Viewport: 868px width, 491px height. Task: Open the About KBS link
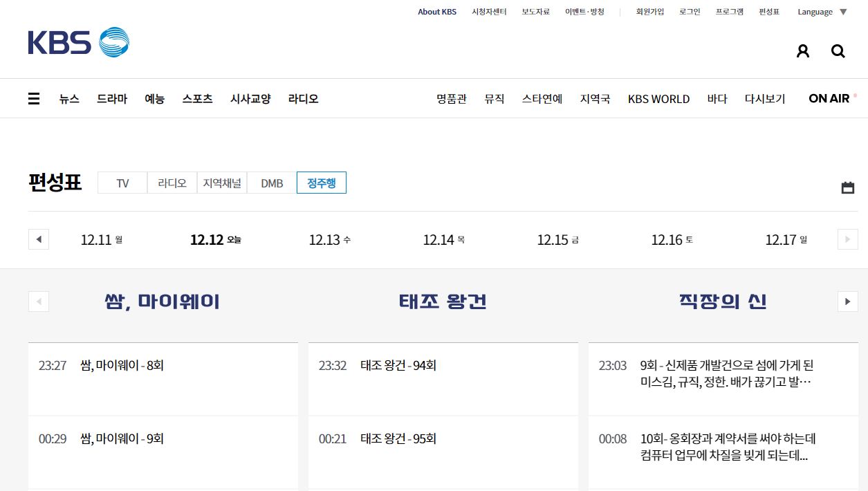click(437, 12)
